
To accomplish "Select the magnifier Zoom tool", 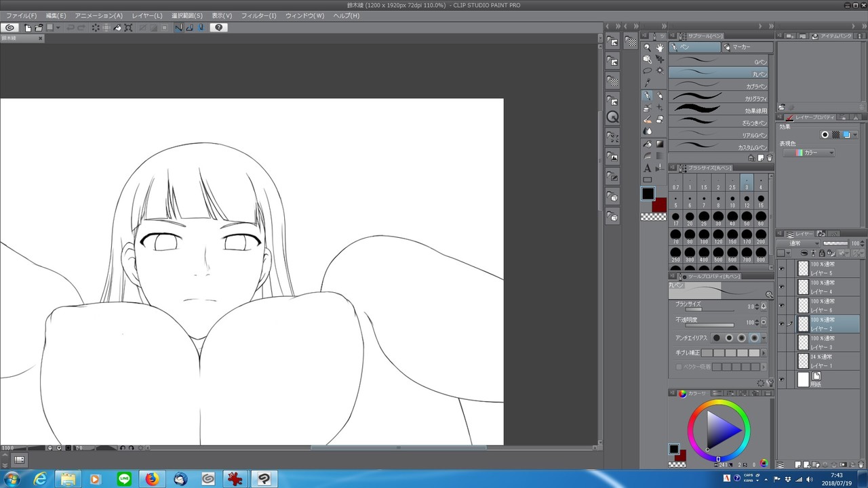I will (x=648, y=47).
